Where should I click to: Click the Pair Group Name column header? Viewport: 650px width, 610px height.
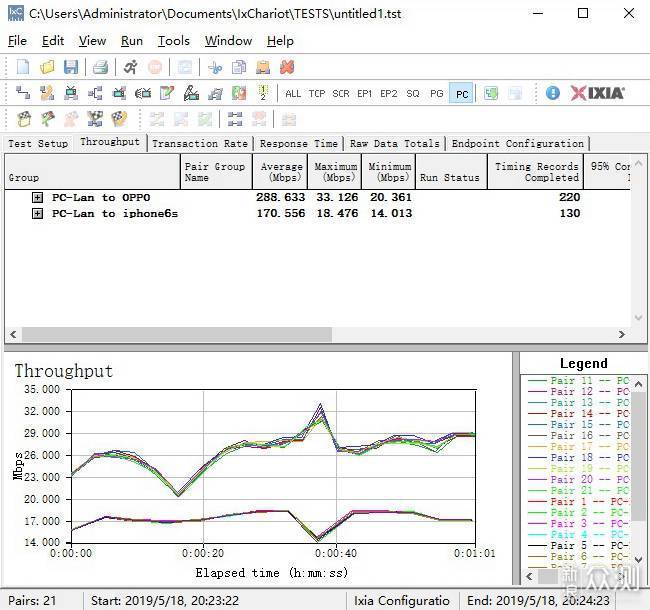coord(216,172)
